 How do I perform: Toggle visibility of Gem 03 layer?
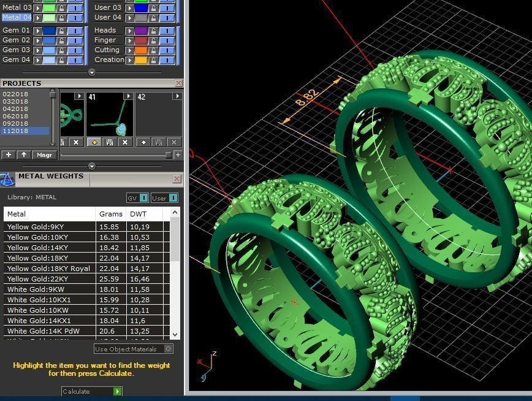pyautogui.click(x=75, y=51)
